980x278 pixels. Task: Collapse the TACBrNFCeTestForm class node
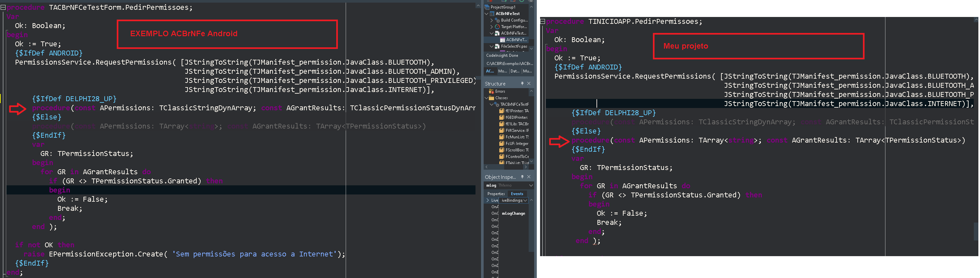tap(491, 104)
